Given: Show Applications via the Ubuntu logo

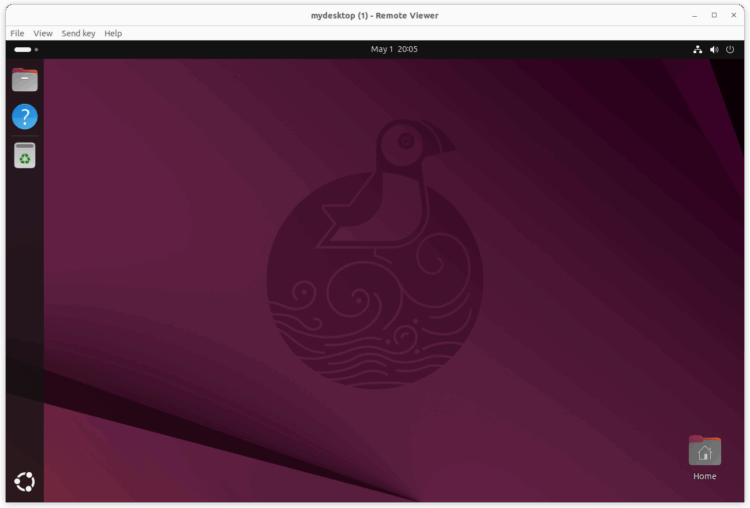Looking at the screenshot, I should pyautogui.click(x=25, y=482).
